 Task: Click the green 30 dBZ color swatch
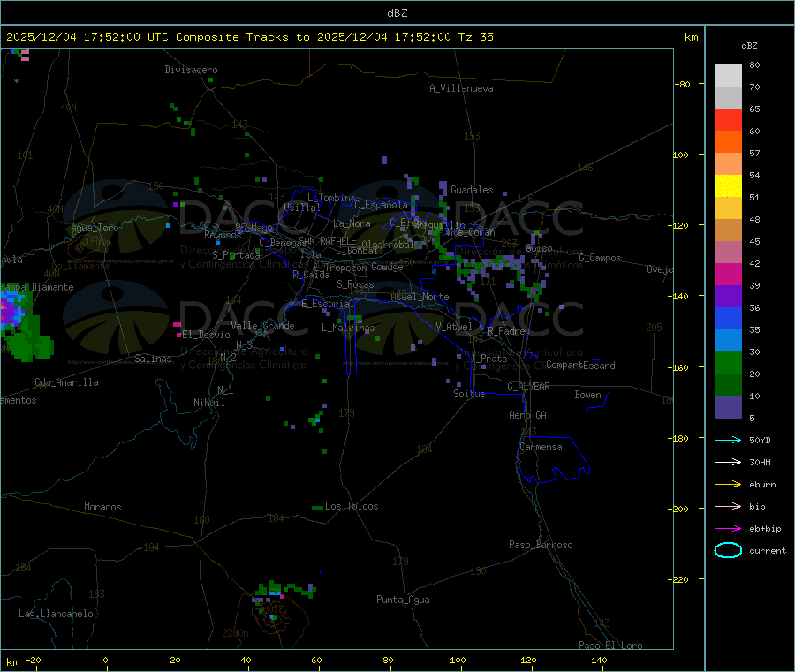[x=728, y=362]
